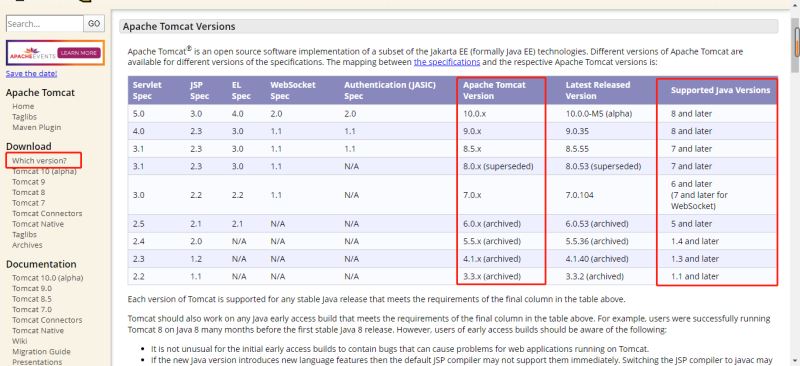Open Tomcat Native under Download
The width and height of the screenshot is (800, 366).
(38, 224)
